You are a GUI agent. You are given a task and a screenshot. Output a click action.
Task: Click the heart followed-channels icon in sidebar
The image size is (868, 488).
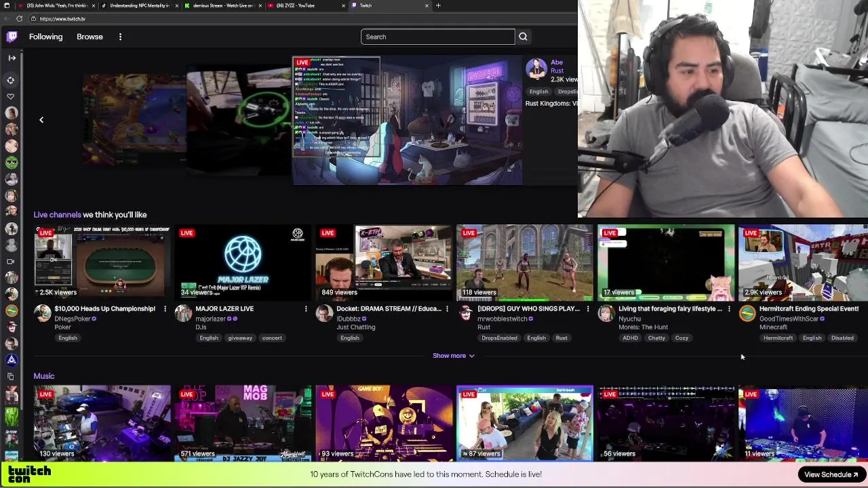click(11, 96)
